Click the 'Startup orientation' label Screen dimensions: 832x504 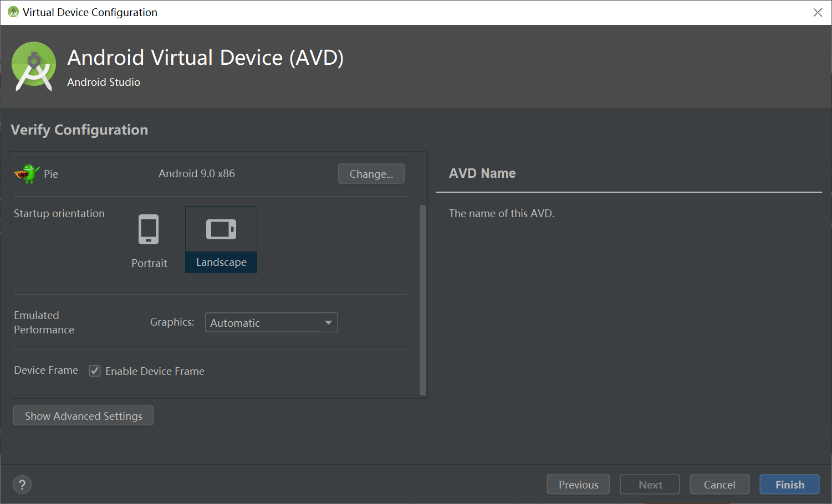(x=59, y=213)
